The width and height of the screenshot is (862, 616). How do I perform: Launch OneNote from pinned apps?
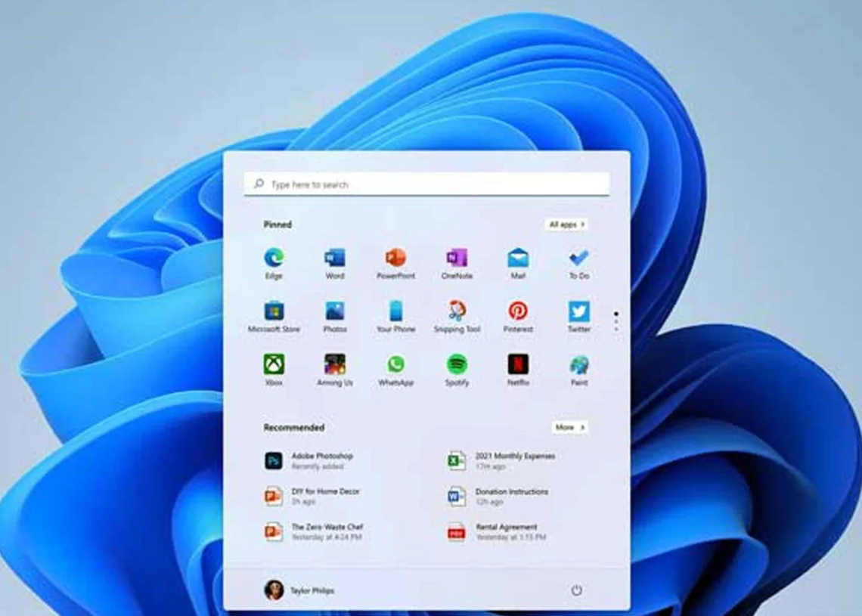[x=457, y=258]
